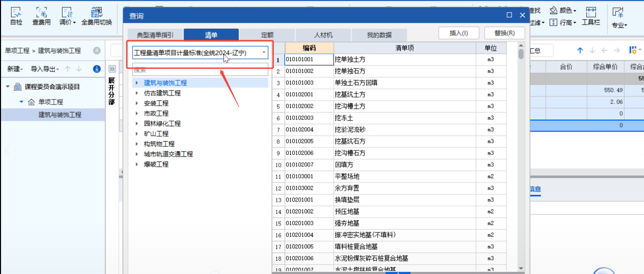Viewport: 644px width, 274px height.
Task: Expand the 园林绿化工程 category
Action: (137, 123)
